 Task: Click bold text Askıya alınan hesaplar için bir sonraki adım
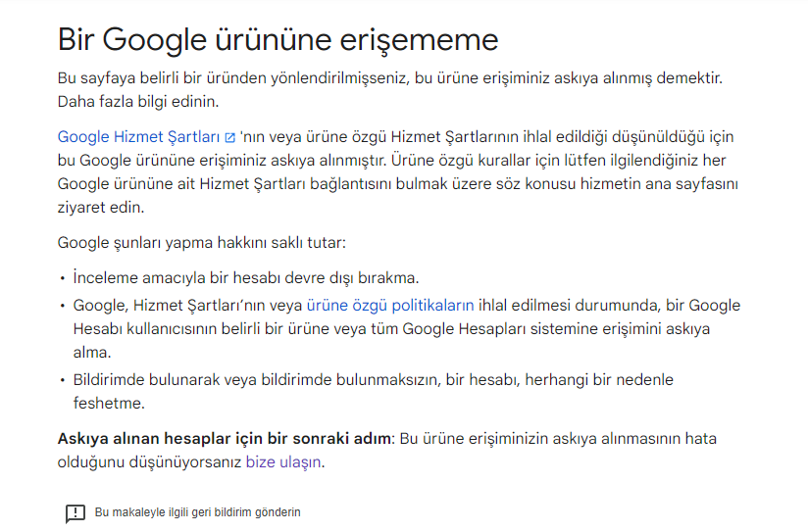[225, 439]
